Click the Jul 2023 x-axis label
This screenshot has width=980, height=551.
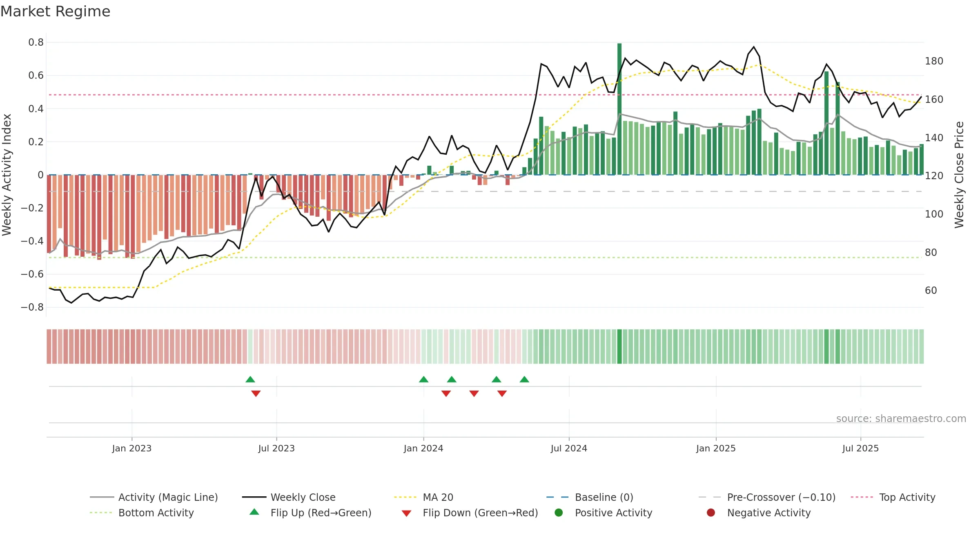coord(276,448)
